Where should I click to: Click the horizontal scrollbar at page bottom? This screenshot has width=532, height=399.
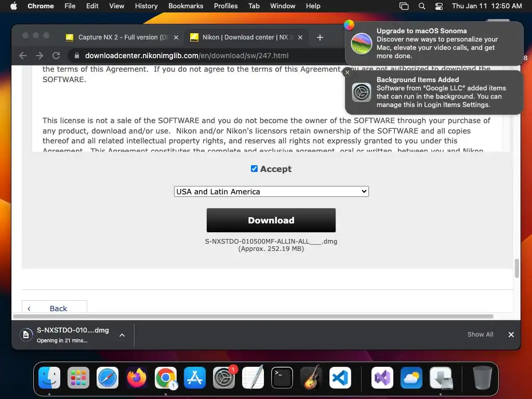(x=253, y=316)
